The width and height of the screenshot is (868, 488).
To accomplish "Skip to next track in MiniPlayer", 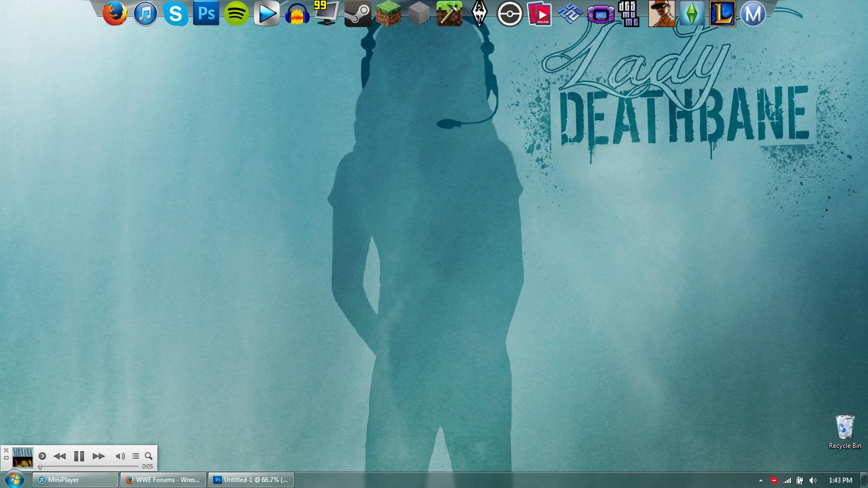I will (x=99, y=456).
